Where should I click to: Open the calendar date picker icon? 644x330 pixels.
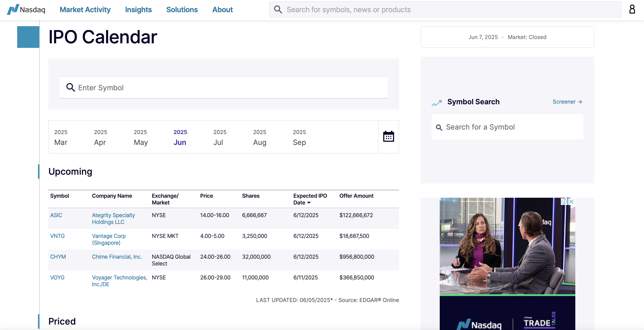pyautogui.click(x=388, y=137)
